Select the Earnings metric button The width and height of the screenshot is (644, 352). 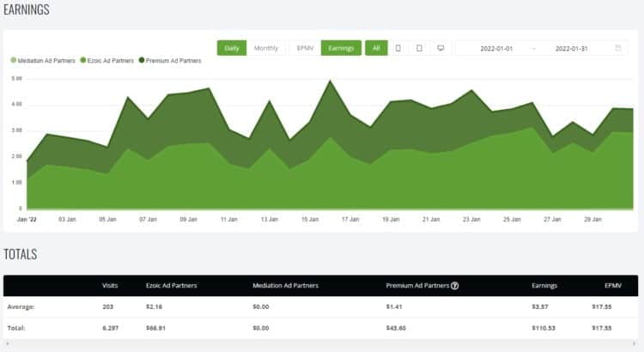tap(341, 48)
